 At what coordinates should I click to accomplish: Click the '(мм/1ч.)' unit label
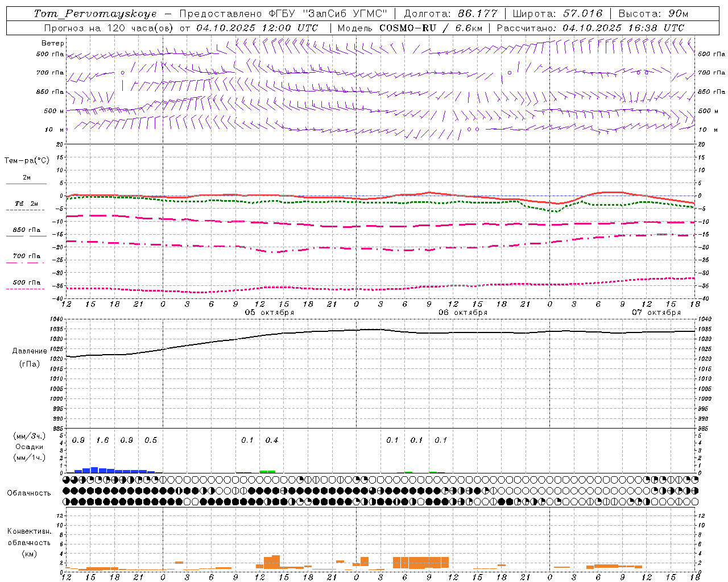tap(30, 458)
